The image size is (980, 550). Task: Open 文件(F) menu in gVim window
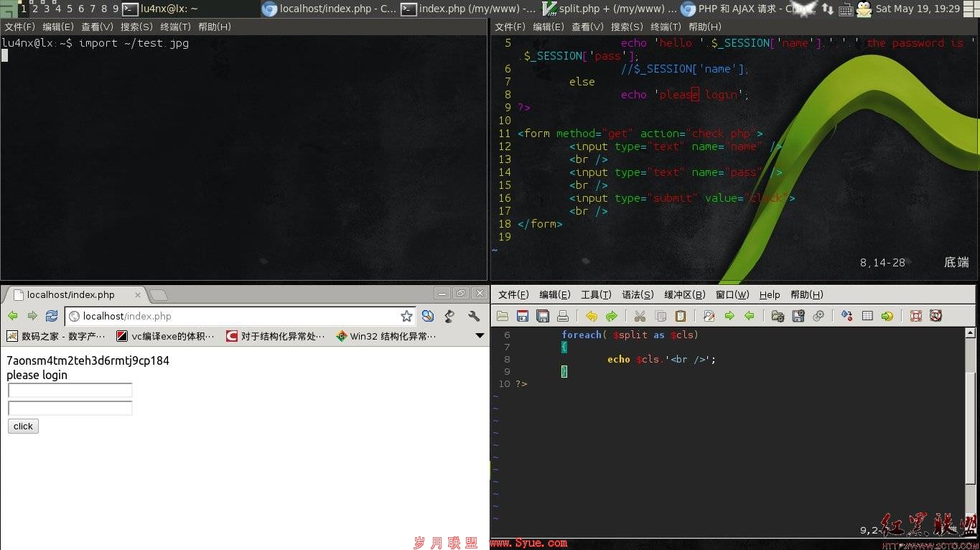(x=513, y=294)
